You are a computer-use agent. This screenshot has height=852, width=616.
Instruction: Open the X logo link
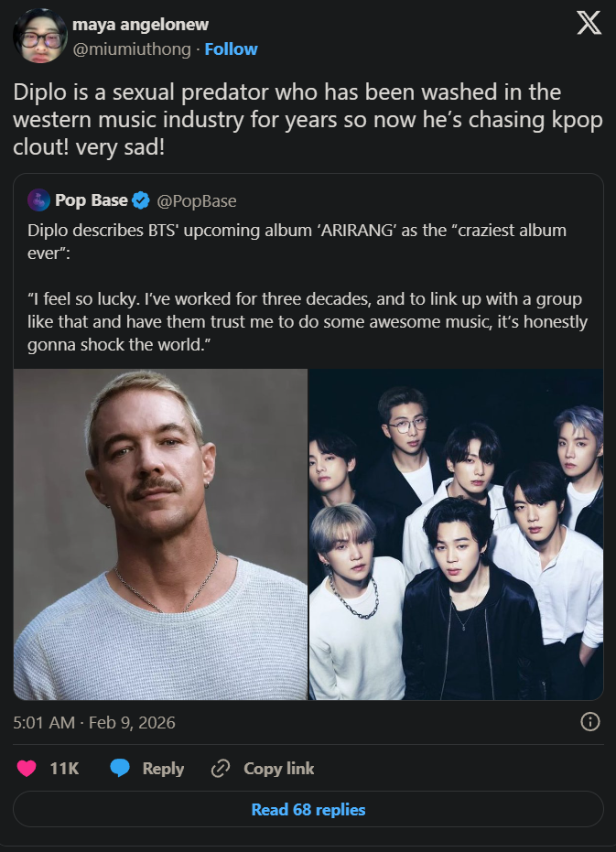pyautogui.click(x=589, y=24)
